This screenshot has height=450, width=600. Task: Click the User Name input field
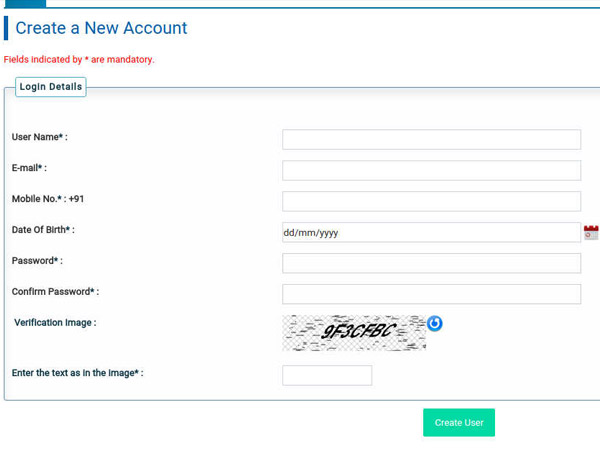pyautogui.click(x=431, y=139)
